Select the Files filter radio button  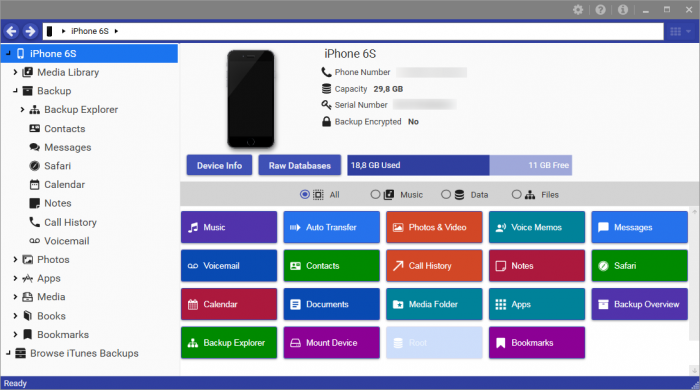517,195
